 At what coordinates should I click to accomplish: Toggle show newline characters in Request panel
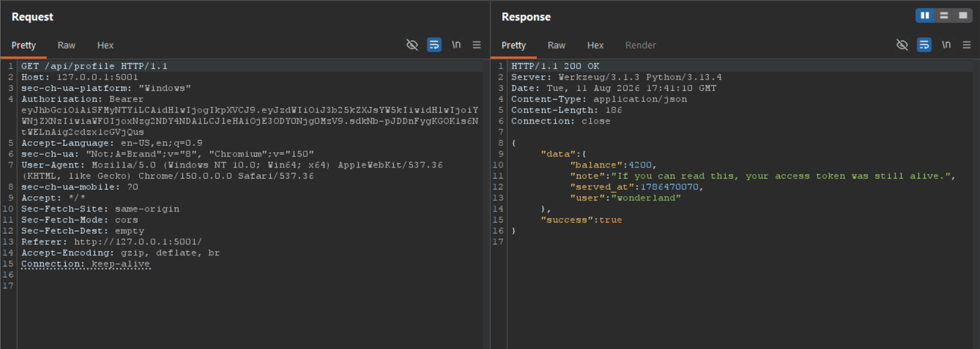pyautogui.click(x=456, y=45)
